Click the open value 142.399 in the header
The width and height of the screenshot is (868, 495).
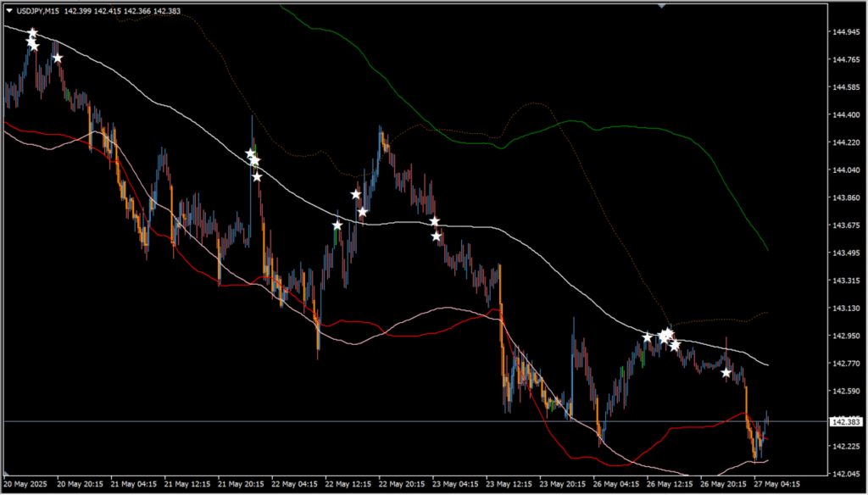coord(77,11)
